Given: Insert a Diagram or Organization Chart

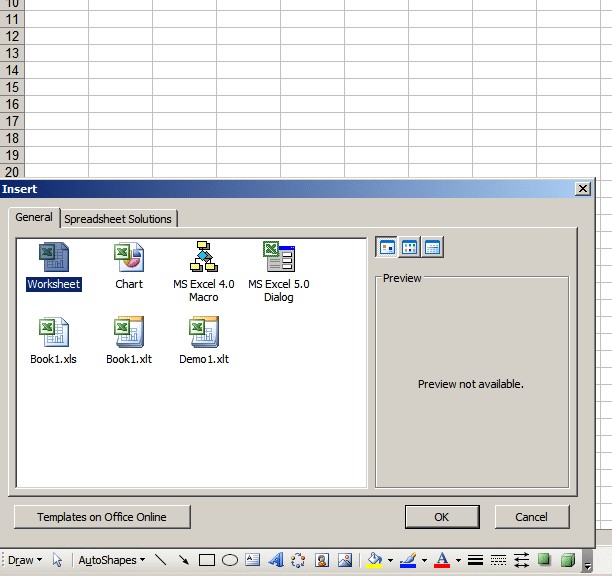Looking at the screenshot, I should point(299,560).
